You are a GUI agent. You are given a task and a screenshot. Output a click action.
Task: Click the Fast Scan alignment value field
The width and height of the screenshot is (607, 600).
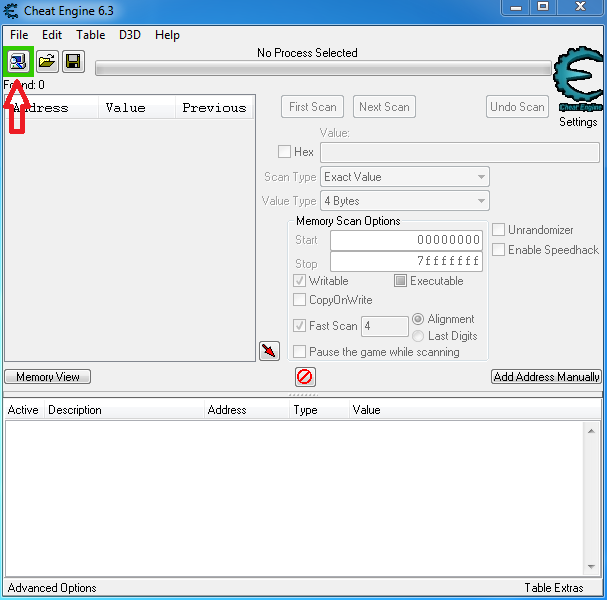385,326
